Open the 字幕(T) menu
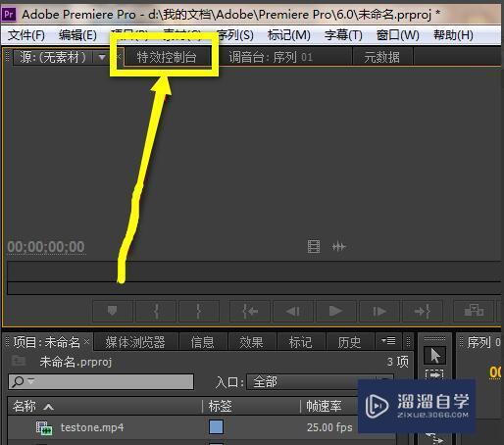This screenshot has width=504, height=445. tap(343, 35)
